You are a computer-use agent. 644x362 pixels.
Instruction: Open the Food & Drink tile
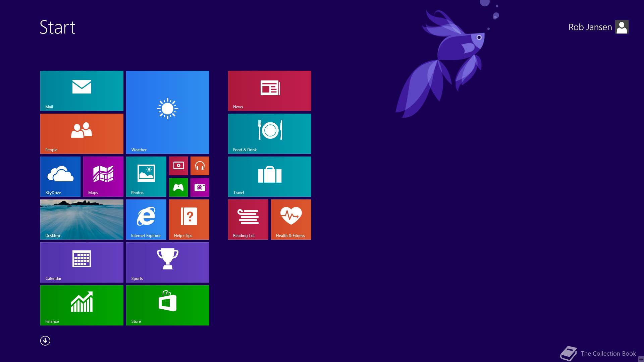coord(270,134)
